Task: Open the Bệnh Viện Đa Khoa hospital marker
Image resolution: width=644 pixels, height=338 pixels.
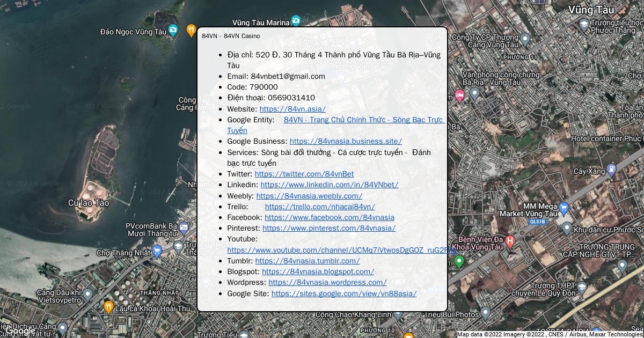Action: [510, 241]
